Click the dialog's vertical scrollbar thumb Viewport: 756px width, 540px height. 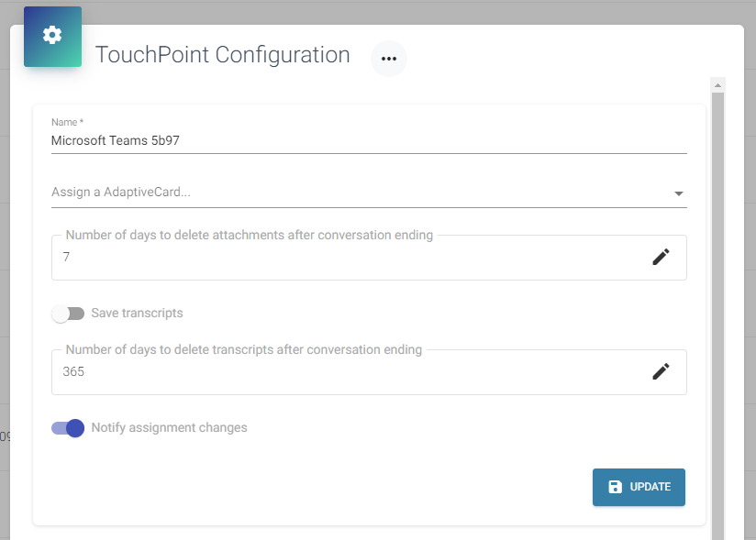[717, 312]
